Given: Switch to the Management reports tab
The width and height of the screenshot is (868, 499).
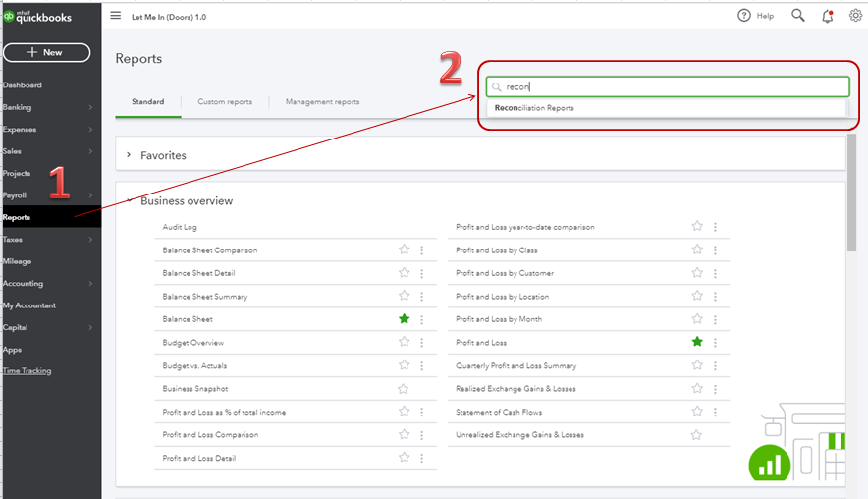Looking at the screenshot, I should pyautogui.click(x=322, y=102).
